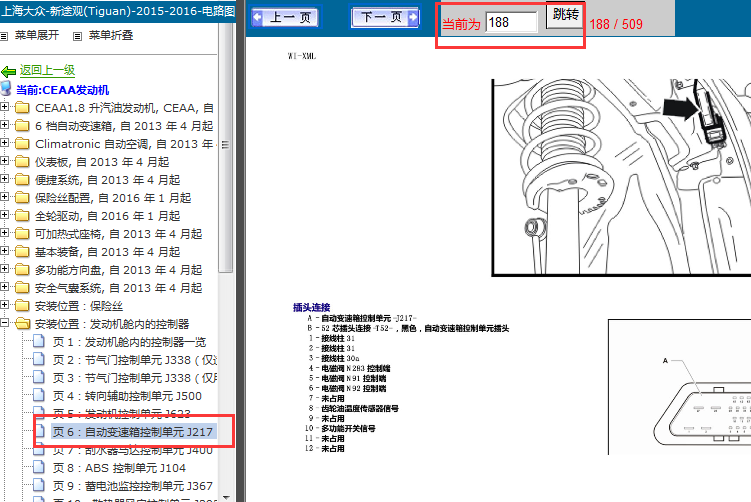Image resolution: width=751 pixels, height=502 pixels.
Task: Click 菜单展开 to expand all menus
Action: (x=36, y=35)
